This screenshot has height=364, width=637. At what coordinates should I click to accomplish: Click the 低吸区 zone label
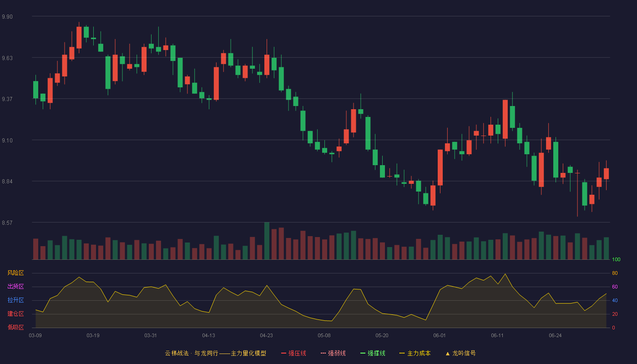[15, 327]
